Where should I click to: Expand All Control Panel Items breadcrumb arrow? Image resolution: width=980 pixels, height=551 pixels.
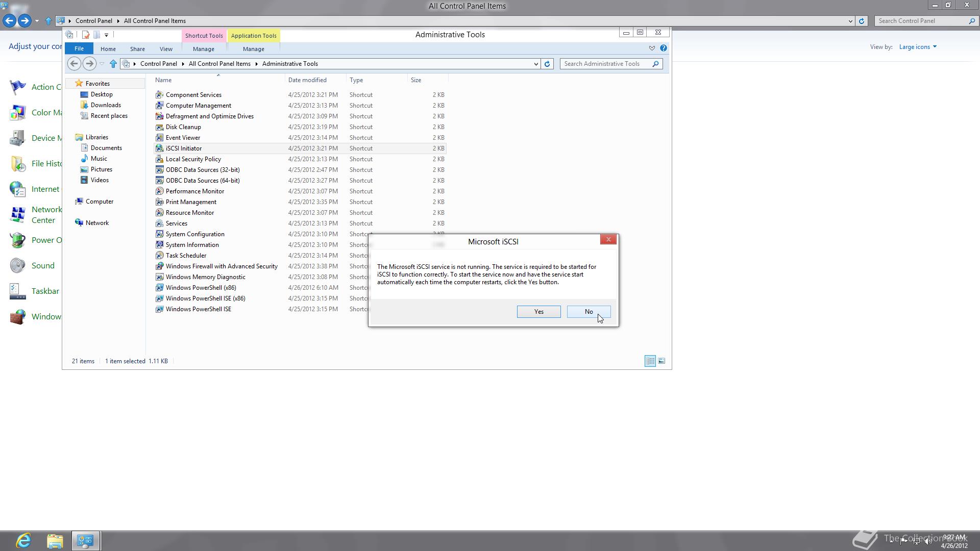click(256, 64)
